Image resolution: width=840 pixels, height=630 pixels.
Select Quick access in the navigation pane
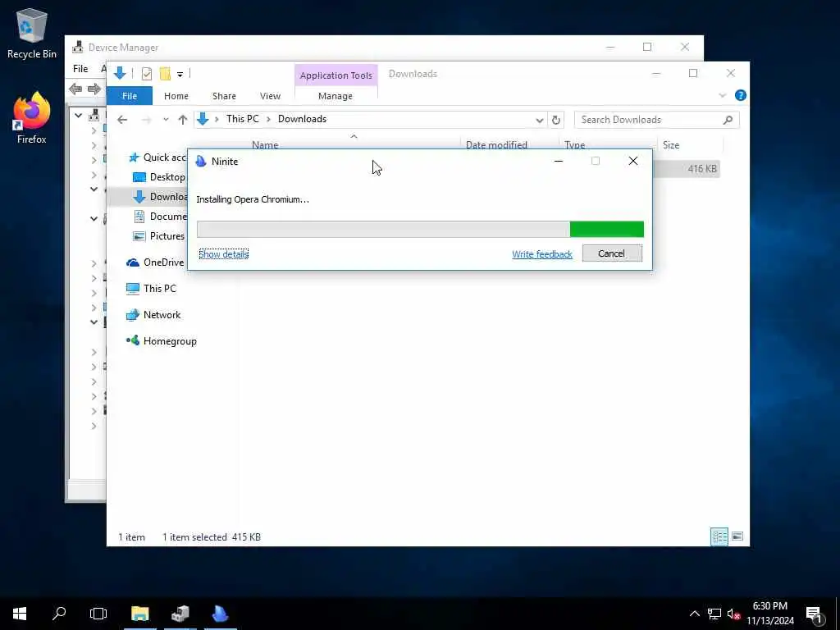coord(157,157)
